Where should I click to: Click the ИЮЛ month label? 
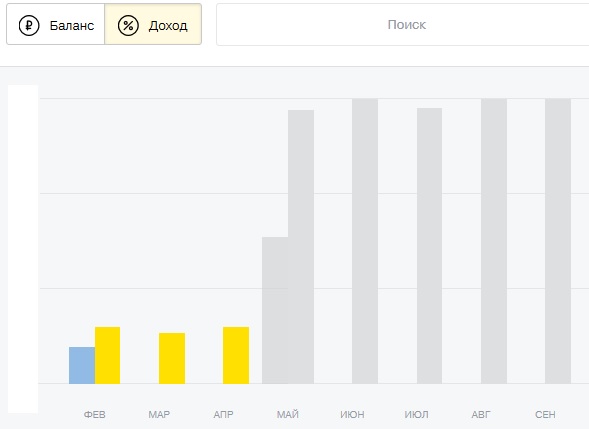[x=417, y=414]
